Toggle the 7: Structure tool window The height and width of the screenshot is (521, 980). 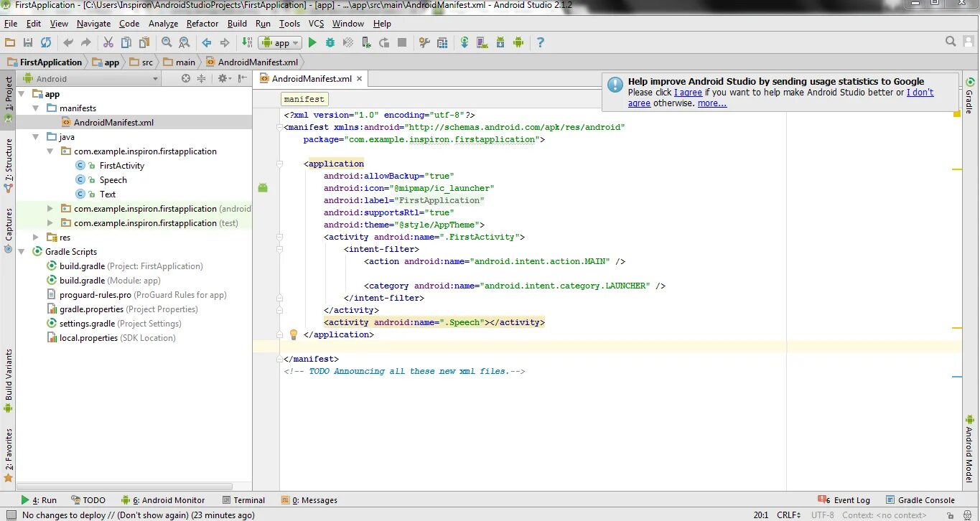[9, 165]
